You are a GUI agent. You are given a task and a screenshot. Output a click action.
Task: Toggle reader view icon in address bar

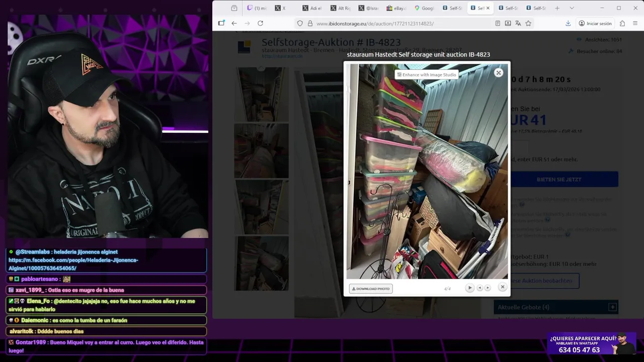pos(498,23)
